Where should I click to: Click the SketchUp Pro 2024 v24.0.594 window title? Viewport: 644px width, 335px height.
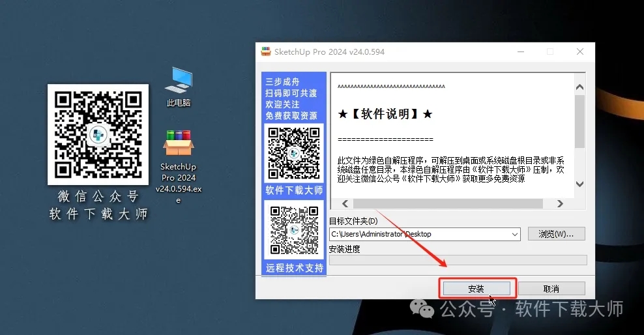[329, 51]
